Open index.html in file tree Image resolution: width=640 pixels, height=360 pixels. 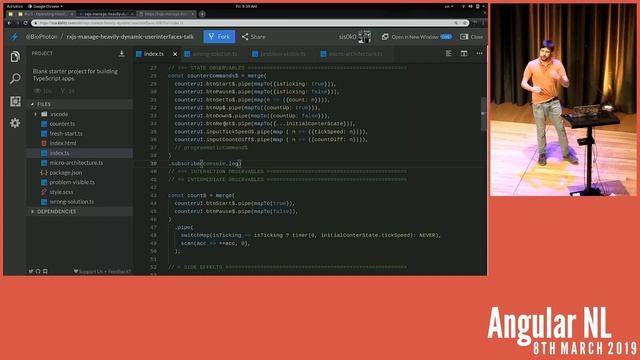pyautogui.click(x=62, y=143)
